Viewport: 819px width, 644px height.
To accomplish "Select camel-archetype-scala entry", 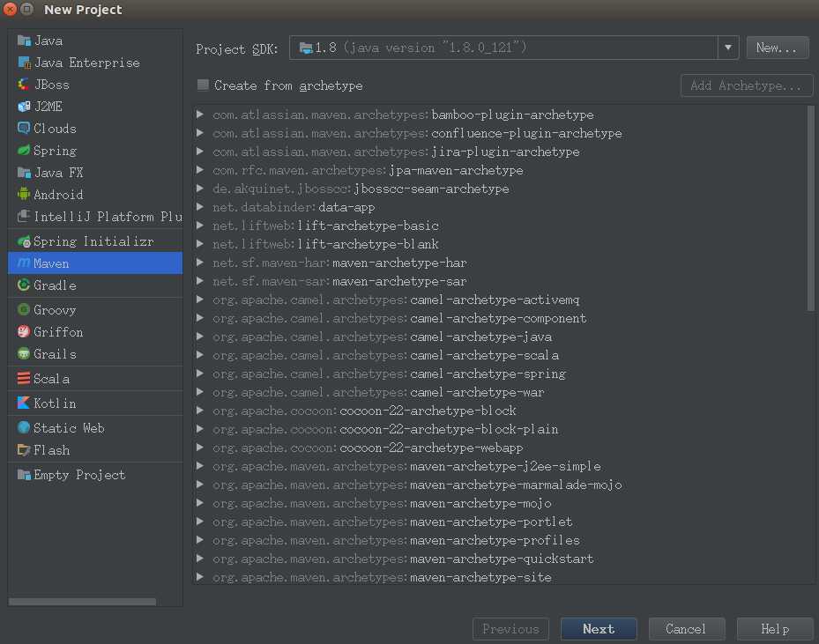I will pos(385,355).
